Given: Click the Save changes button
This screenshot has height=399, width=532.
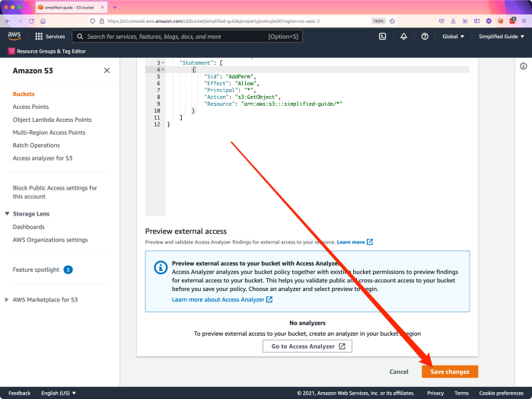Looking at the screenshot, I should 450,372.
